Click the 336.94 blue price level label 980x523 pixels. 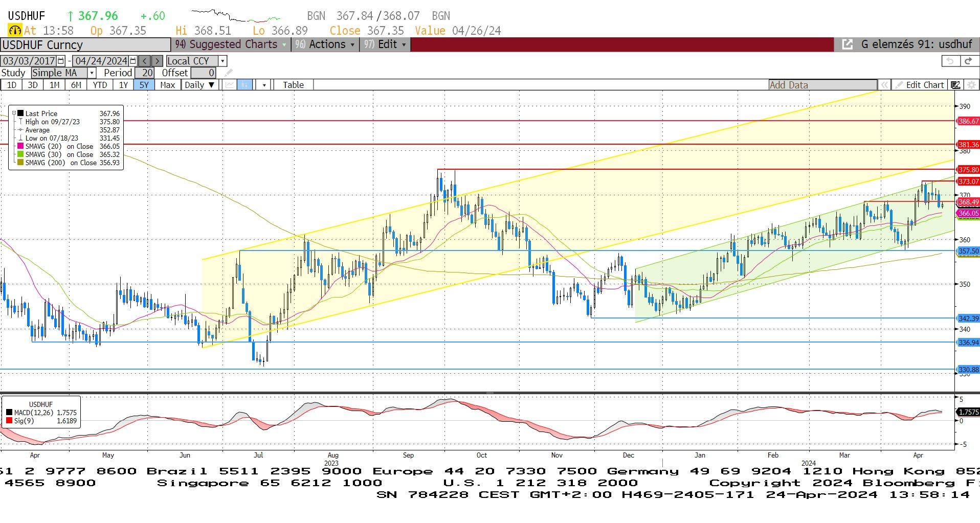(x=968, y=343)
